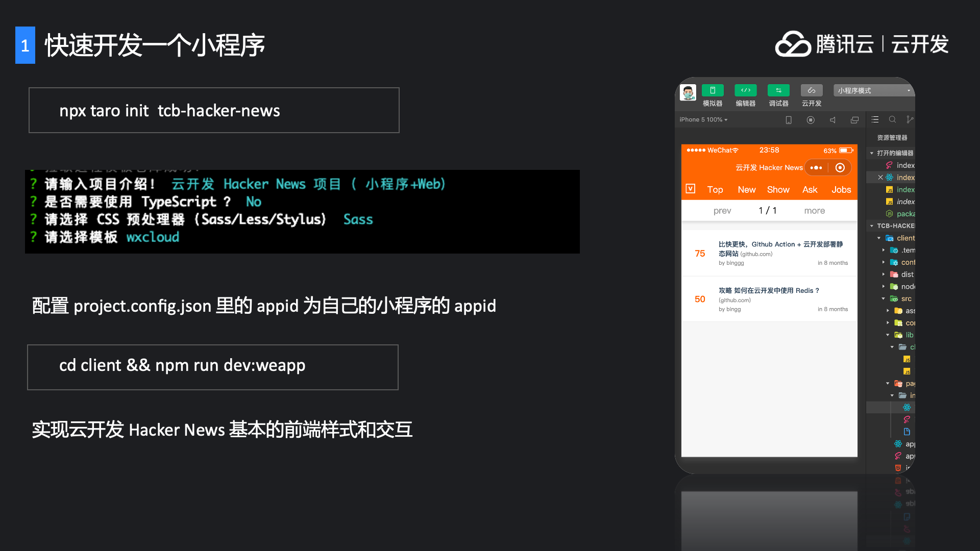Close the open React index editor tab
The image size is (980, 551).
(x=880, y=178)
